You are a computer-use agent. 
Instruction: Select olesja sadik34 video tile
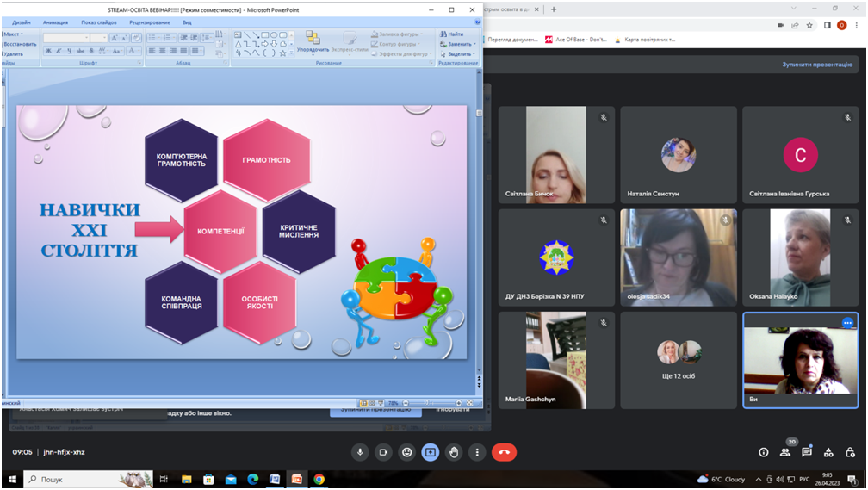679,257
